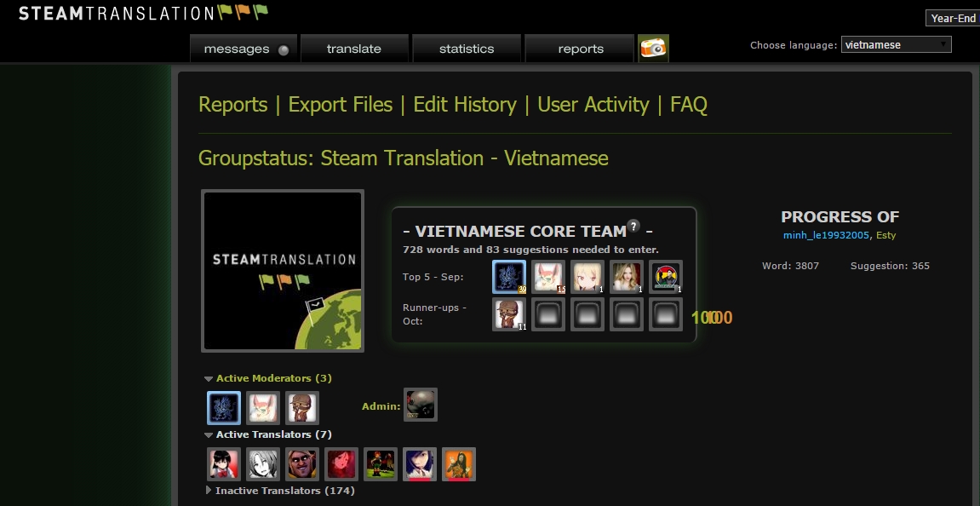The width and height of the screenshot is (980, 506).
Task: Open minh_le19932005's profile link
Action: tap(826, 235)
